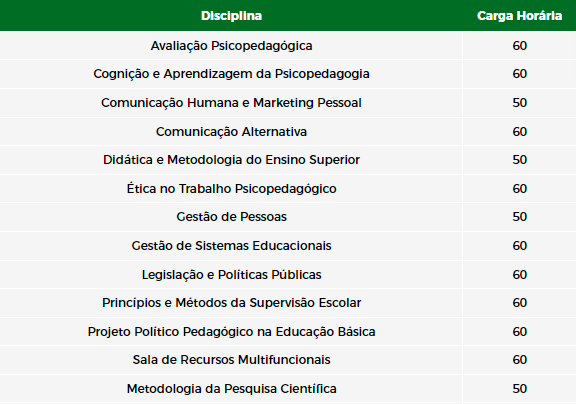
Task: Click Legislação e Políticas Públicas
Action: (231, 274)
